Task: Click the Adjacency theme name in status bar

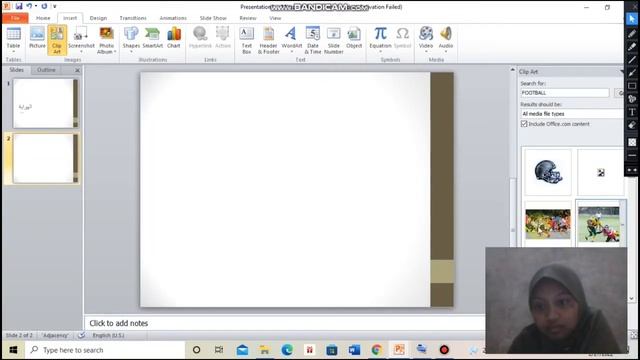Action: click(x=56, y=335)
